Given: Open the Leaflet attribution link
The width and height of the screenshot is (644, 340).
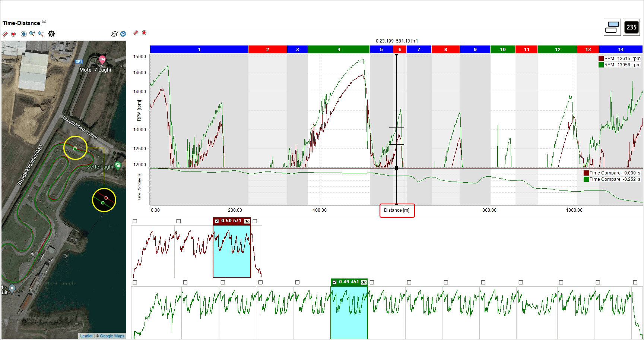Looking at the screenshot, I should [x=86, y=336].
